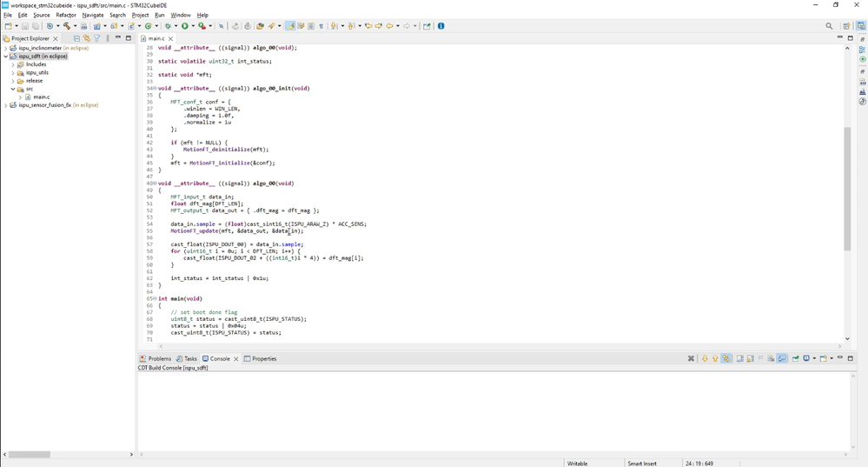Image resolution: width=868 pixels, height=467 pixels.
Task: Click the Save All toolbar icon
Action: click(x=36, y=26)
